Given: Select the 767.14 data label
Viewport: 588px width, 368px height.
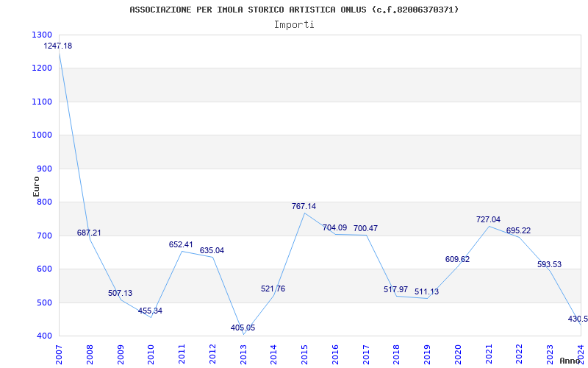Looking at the screenshot, I should coord(304,206).
